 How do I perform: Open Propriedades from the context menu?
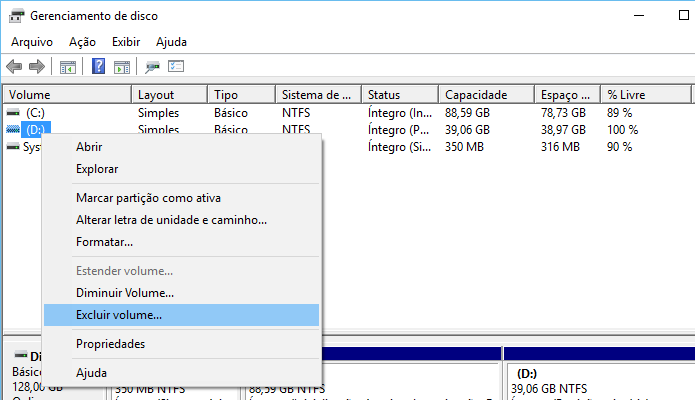[181, 344]
